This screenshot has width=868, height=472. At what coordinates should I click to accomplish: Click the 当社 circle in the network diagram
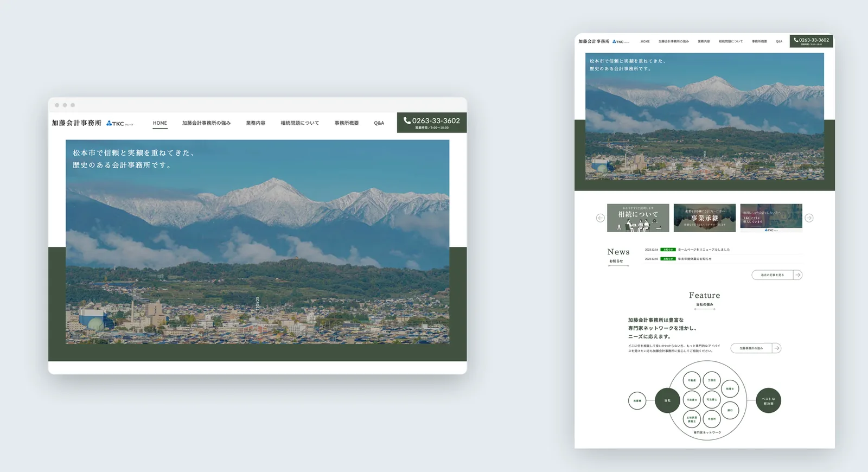tap(667, 400)
